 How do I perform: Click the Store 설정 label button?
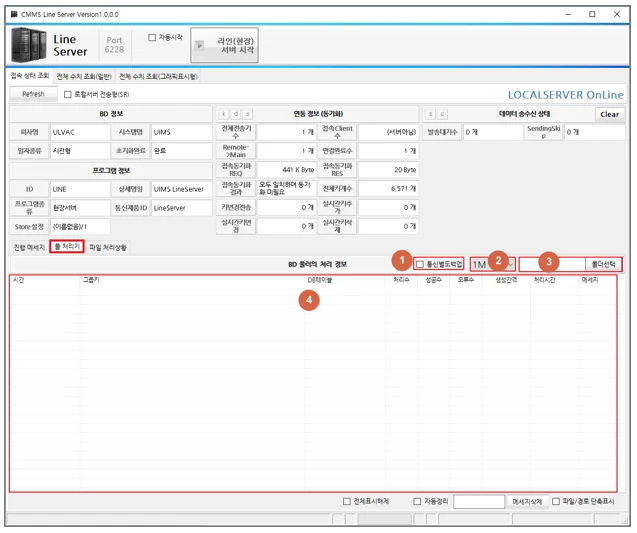click(x=29, y=227)
